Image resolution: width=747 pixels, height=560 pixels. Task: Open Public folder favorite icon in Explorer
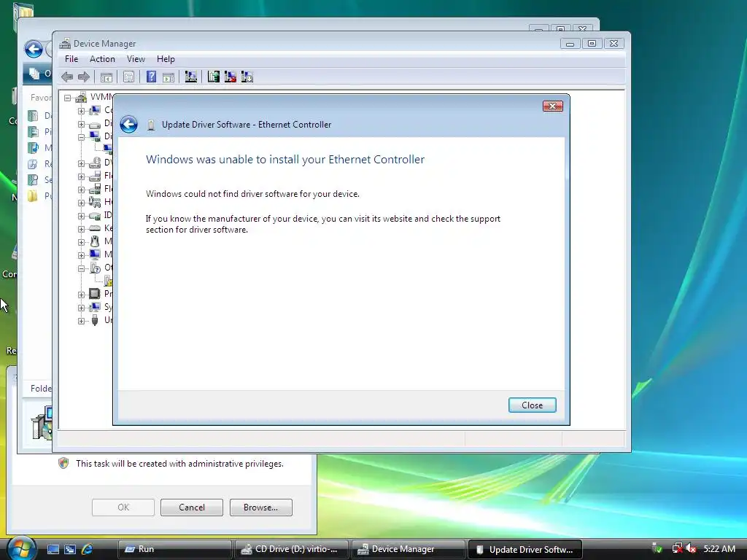click(x=33, y=196)
